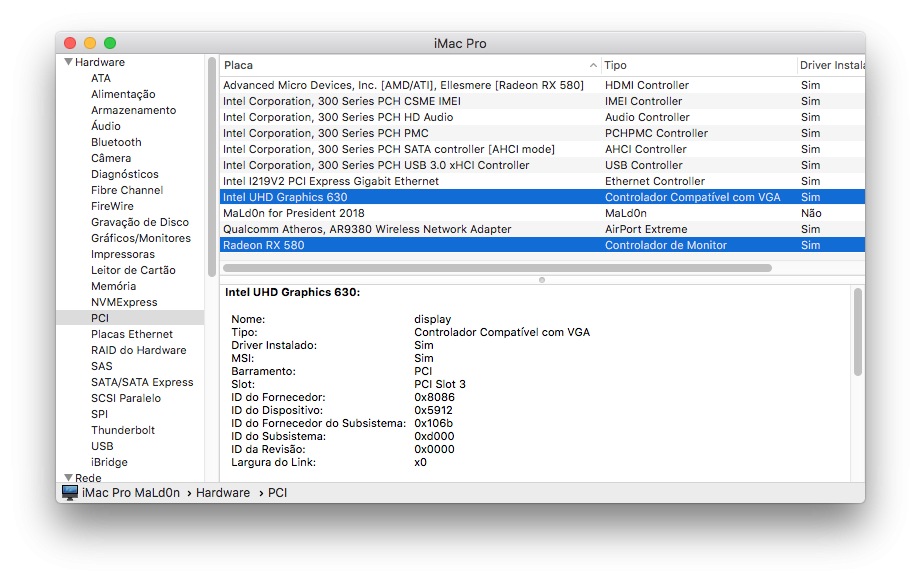Click the Placa column header
This screenshot has width=921, height=583.
pos(409,65)
